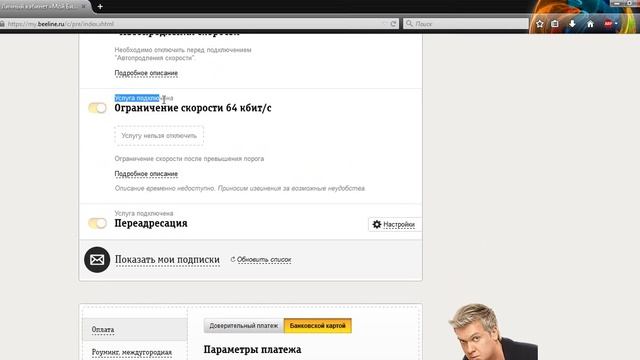
Task: Open Подробное описание under Автопродление скорости
Action: 146,73
